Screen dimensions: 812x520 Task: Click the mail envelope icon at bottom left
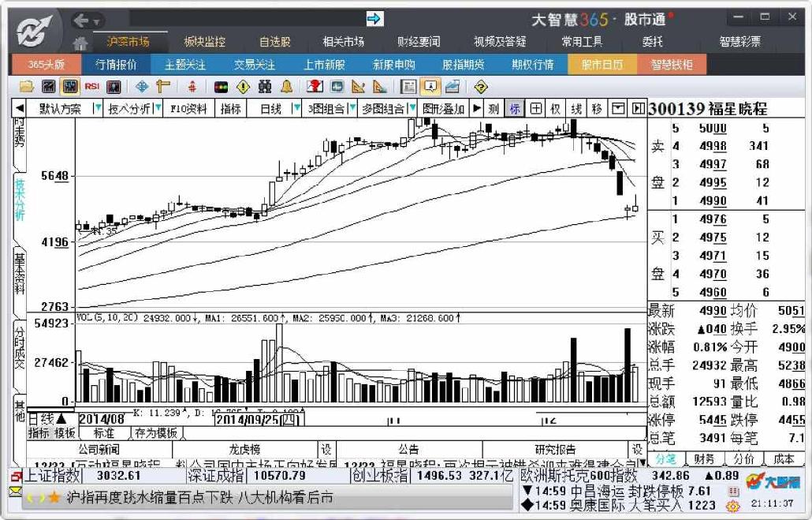(x=16, y=491)
